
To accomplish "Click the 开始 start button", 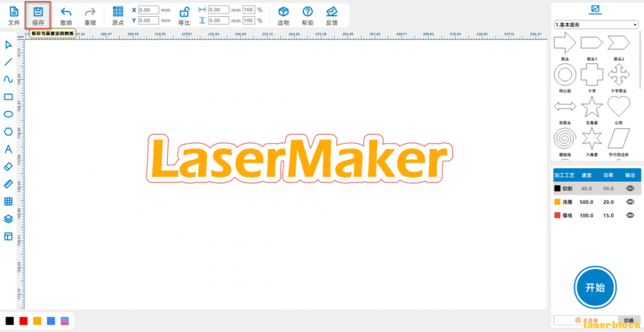I will click(x=595, y=288).
